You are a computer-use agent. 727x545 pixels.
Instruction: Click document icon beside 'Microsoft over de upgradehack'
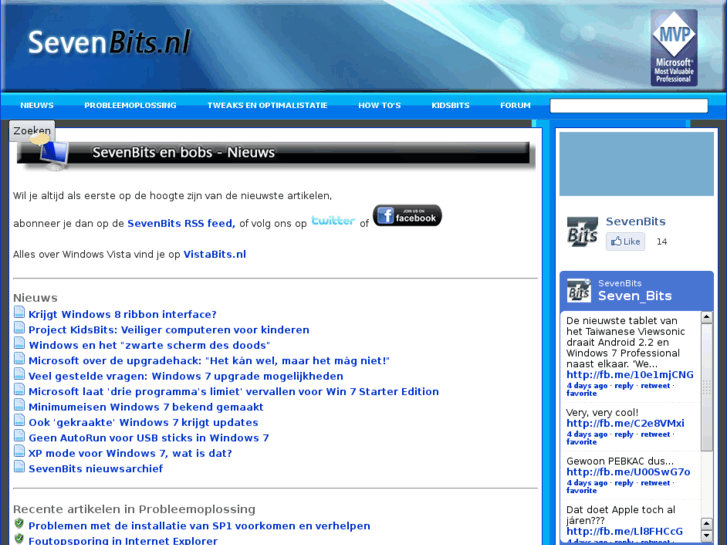[19, 358]
